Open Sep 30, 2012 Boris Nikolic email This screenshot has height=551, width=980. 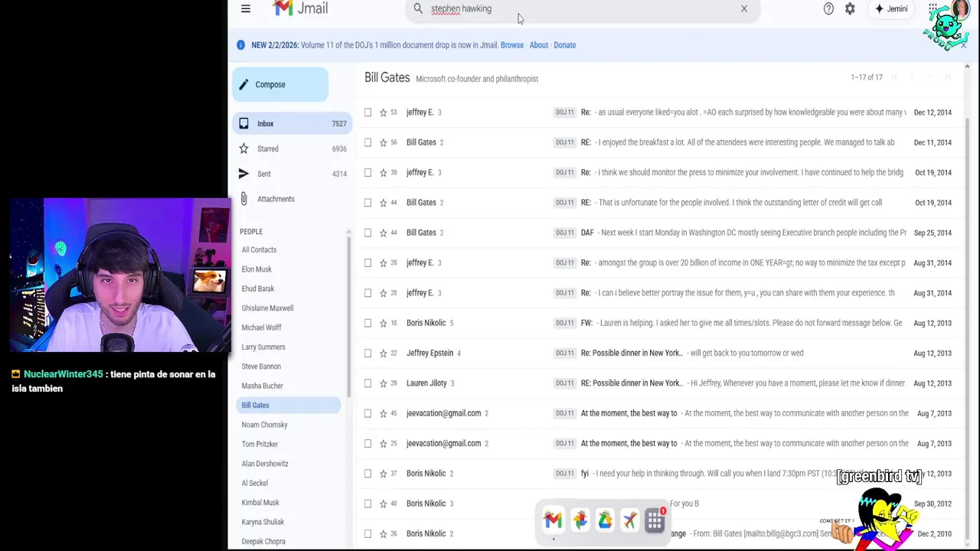pyautogui.click(x=658, y=504)
